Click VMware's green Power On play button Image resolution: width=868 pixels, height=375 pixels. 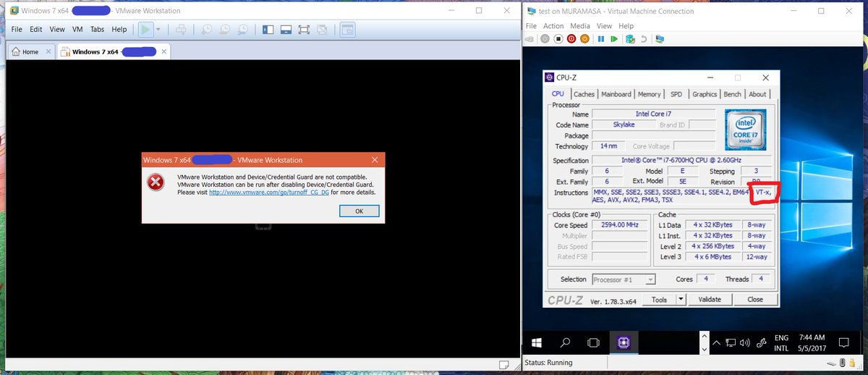(146, 30)
